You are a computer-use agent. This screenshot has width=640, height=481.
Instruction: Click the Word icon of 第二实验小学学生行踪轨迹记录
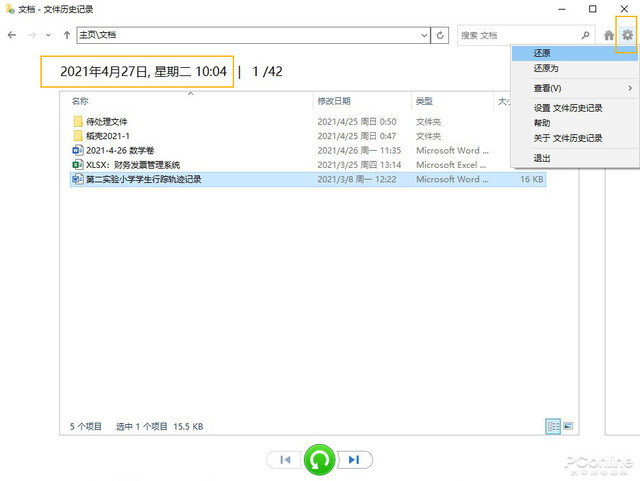click(x=78, y=179)
